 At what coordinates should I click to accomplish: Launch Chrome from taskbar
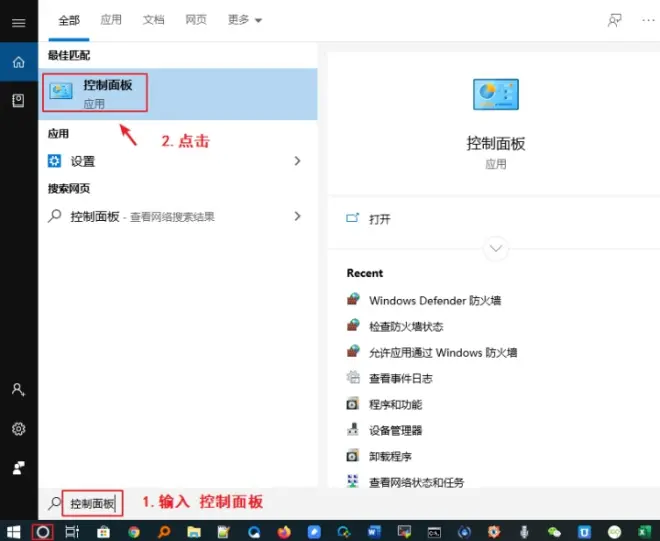click(134, 532)
